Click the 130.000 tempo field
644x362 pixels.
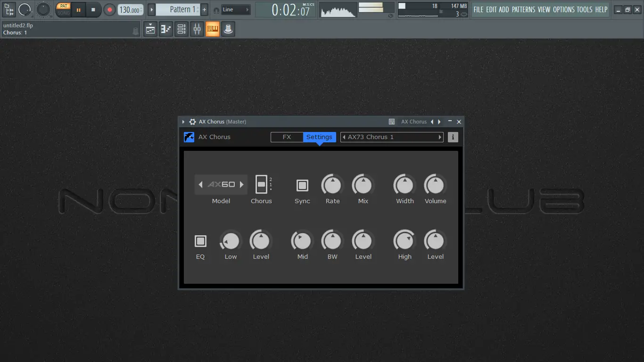(131, 10)
